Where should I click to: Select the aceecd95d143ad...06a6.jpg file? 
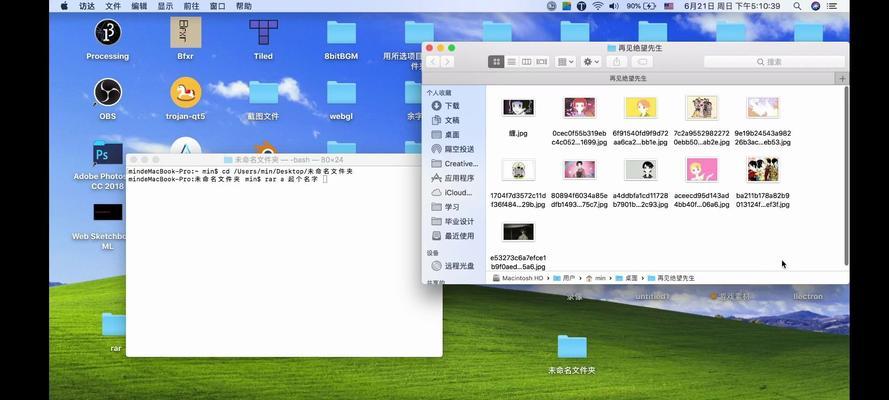702,170
